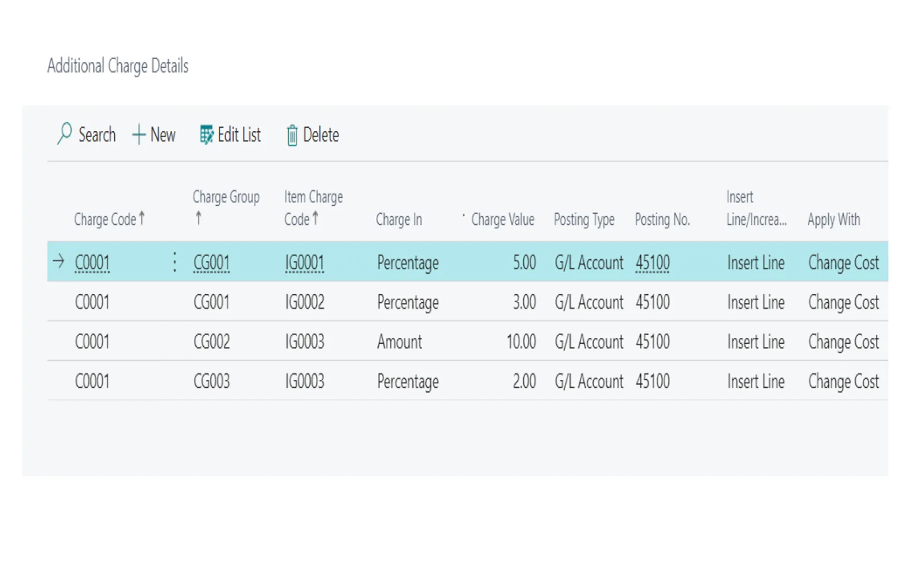
Task: Click Insert Line in the CG003 row
Action: (x=756, y=381)
